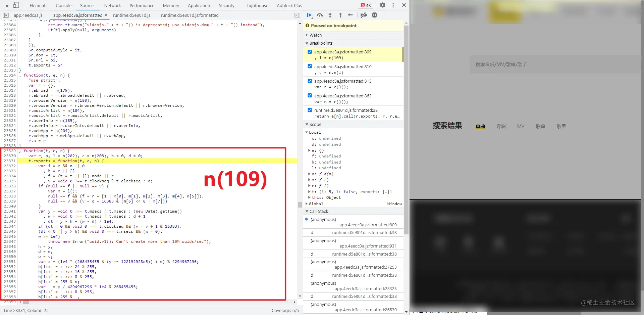644x315 pixels.
Task: Expand local variable t object
Action: 309,192
